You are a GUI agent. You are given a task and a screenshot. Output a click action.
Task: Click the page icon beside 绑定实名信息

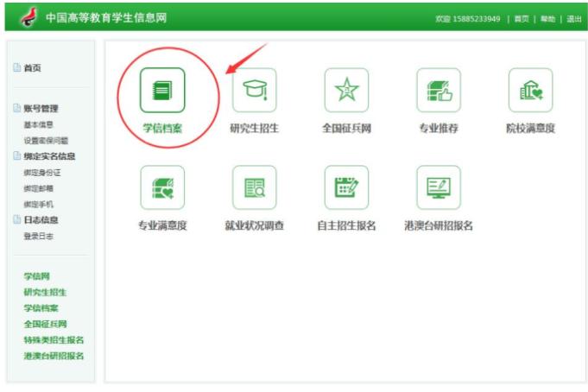[17, 155]
